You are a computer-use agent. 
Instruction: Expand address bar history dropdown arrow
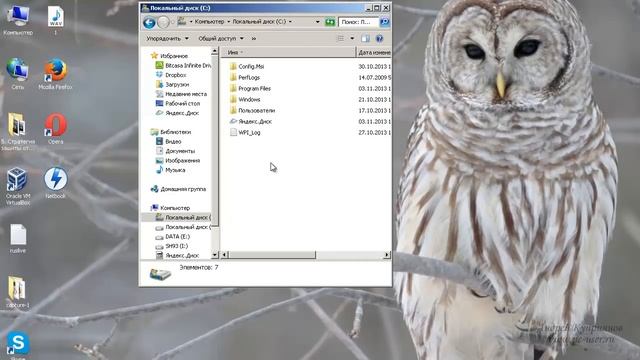[x=318, y=22]
